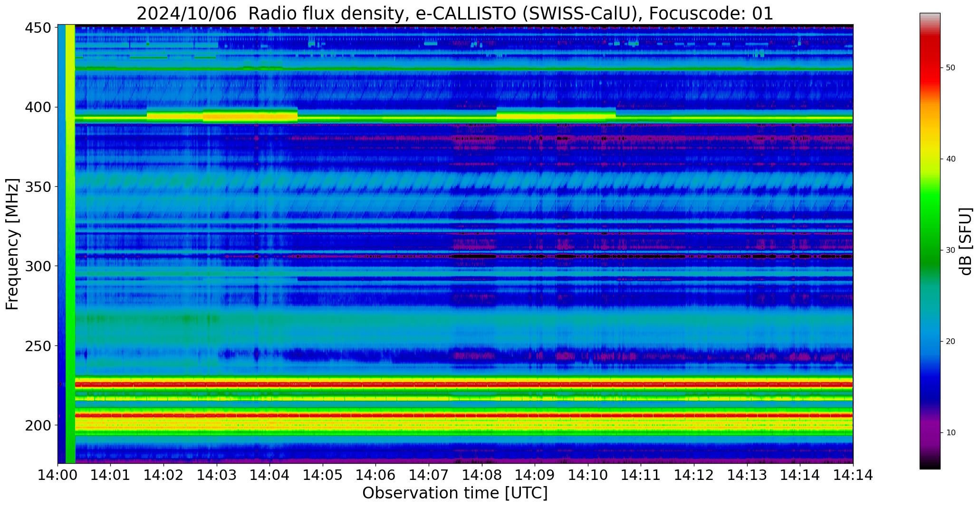The width and height of the screenshot is (980, 507).
Task: Click the 14:05 time tick label
Action: [323, 475]
